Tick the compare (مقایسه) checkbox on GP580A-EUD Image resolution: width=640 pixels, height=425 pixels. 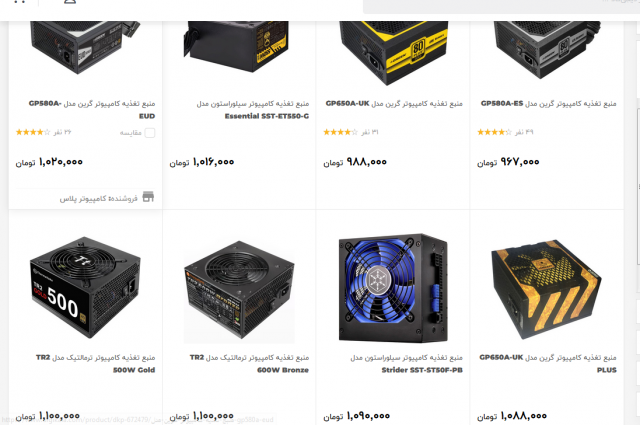click(x=150, y=133)
